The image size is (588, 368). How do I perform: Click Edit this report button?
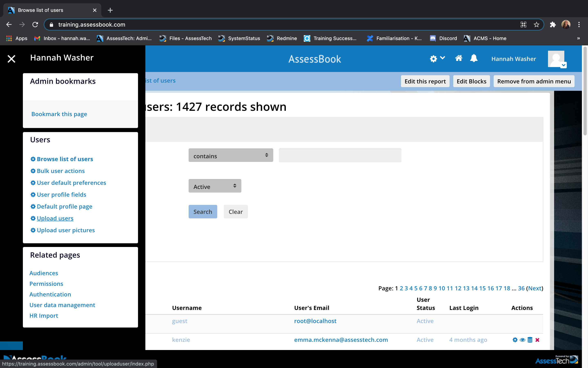coord(425,81)
